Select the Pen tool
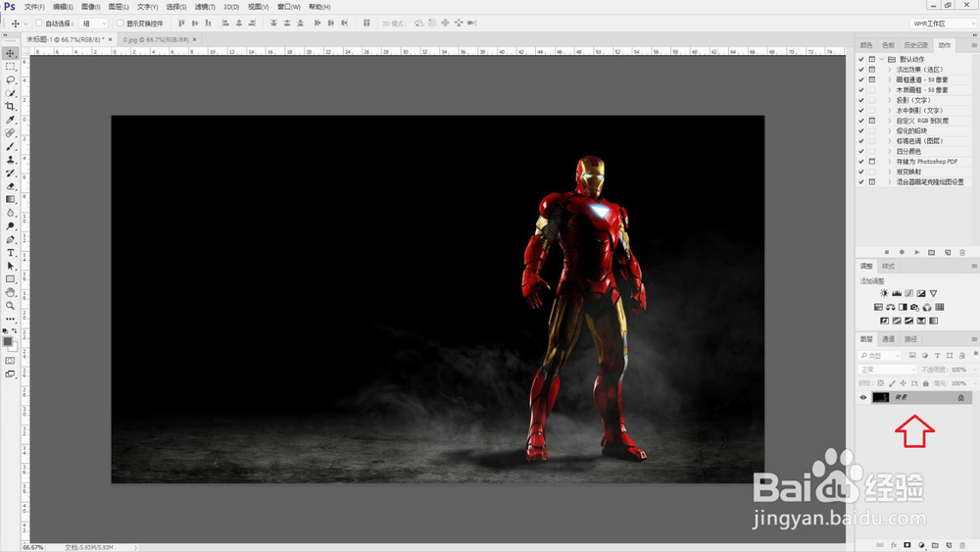Viewport: 980px width, 552px height. [10, 239]
